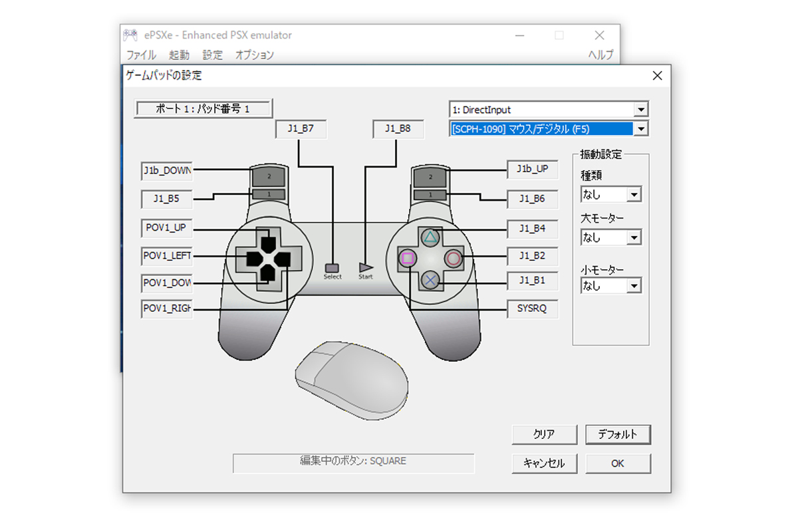Screen dimensions: 798x532
Task: Click the Square button on the controller
Action: pos(408,258)
